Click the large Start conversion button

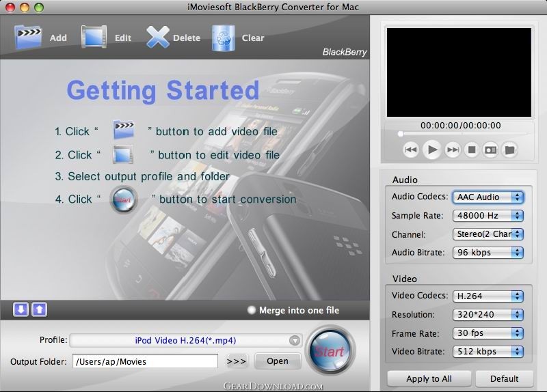click(x=330, y=350)
